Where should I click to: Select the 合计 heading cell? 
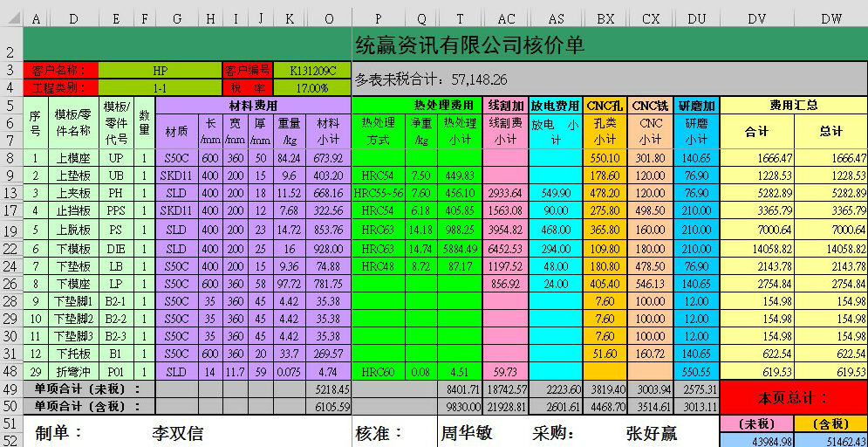click(x=756, y=131)
